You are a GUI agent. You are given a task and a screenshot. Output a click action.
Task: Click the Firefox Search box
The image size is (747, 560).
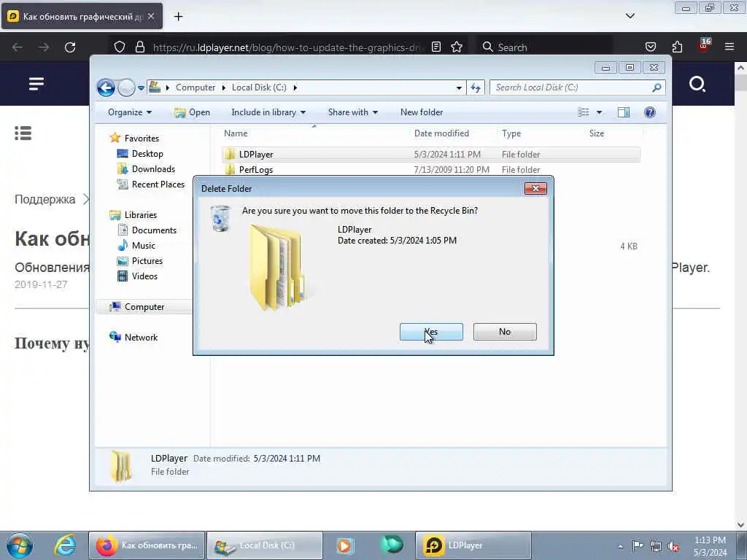tap(544, 47)
